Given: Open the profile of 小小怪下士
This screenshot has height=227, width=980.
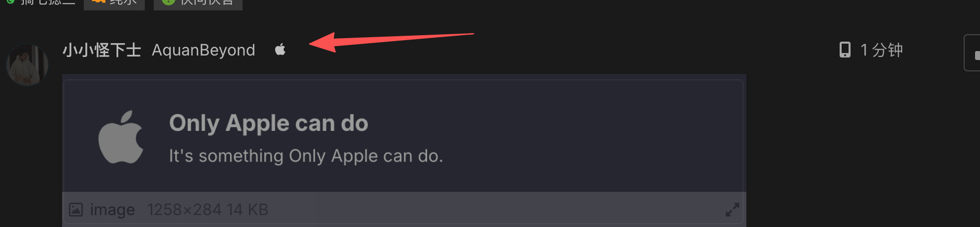Looking at the screenshot, I should [102, 50].
